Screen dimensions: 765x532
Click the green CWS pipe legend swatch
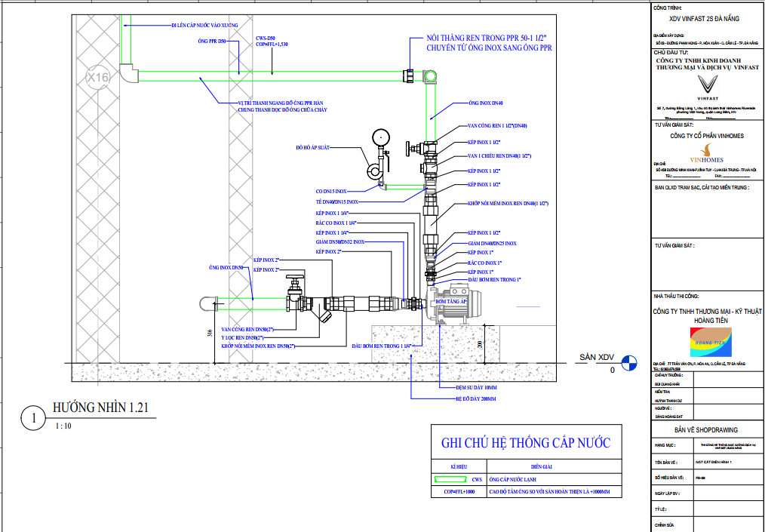tap(450, 479)
